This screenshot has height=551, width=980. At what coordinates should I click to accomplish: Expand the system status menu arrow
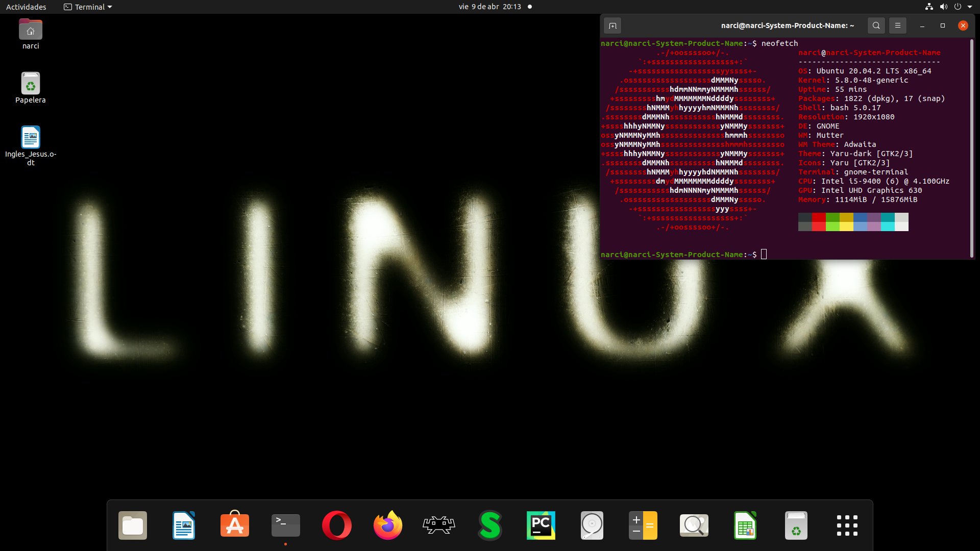pyautogui.click(x=970, y=7)
